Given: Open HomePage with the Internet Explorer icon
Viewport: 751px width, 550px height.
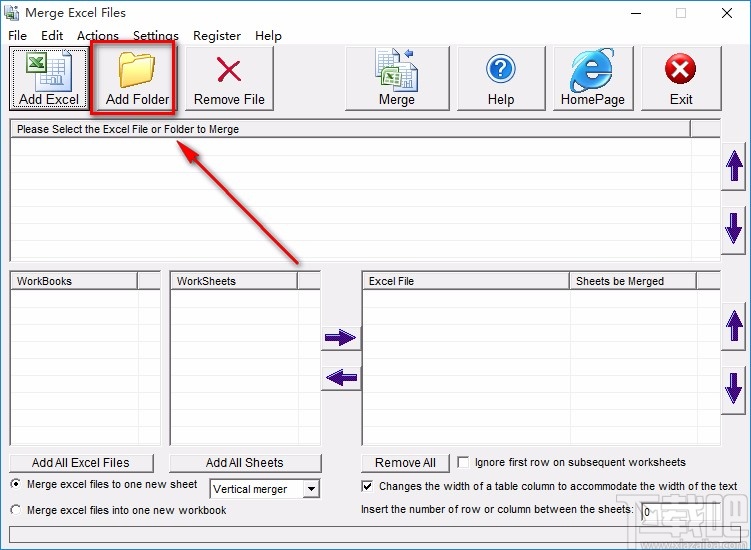Looking at the screenshot, I should tap(593, 79).
